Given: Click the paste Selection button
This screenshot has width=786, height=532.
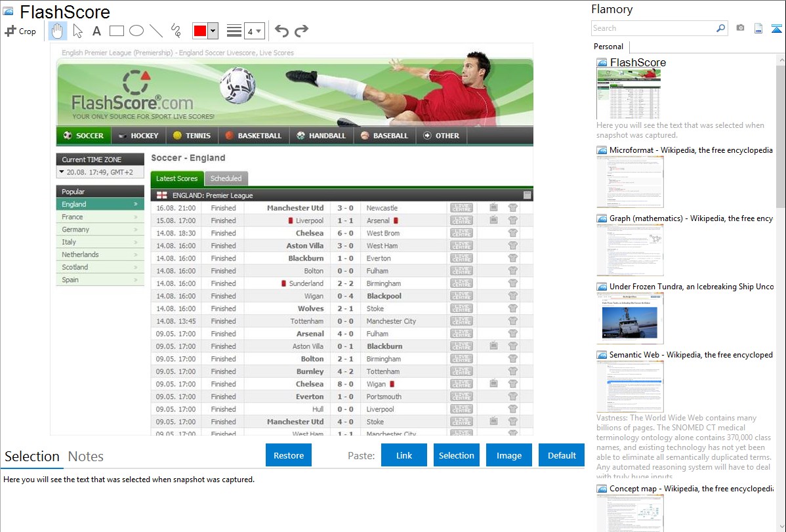Looking at the screenshot, I should (456, 455).
